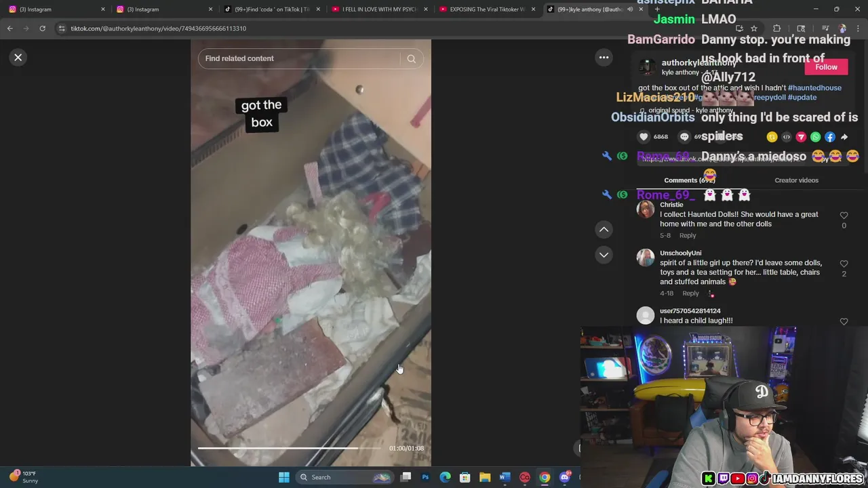
Task: Open Chrome from the taskbar
Action: click(x=545, y=477)
